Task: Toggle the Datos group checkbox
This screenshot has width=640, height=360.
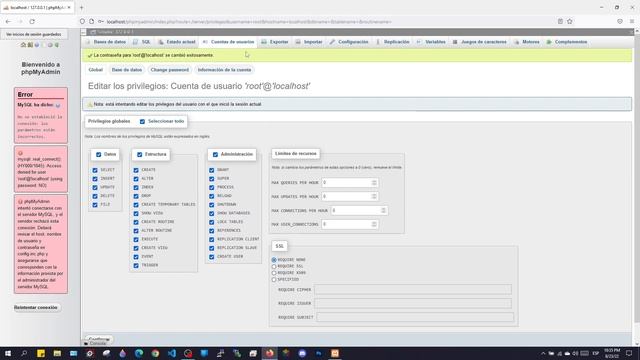Action: pos(98,155)
